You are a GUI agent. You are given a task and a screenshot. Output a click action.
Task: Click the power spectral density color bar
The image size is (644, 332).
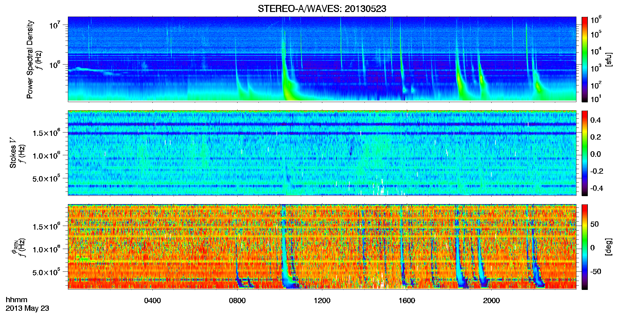coord(585,59)
